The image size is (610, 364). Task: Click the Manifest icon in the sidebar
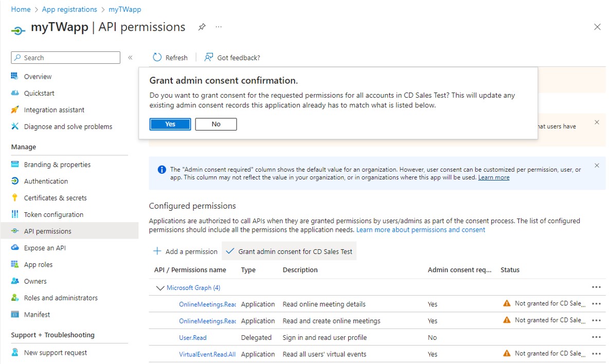coord(15,314)
